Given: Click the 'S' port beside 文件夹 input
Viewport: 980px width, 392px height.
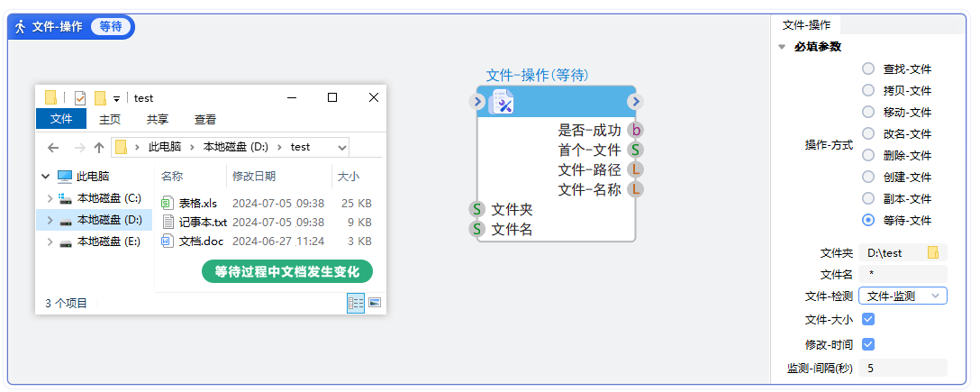Looking at the screenshot, I should pyautogui.click(x=476, y=209).
